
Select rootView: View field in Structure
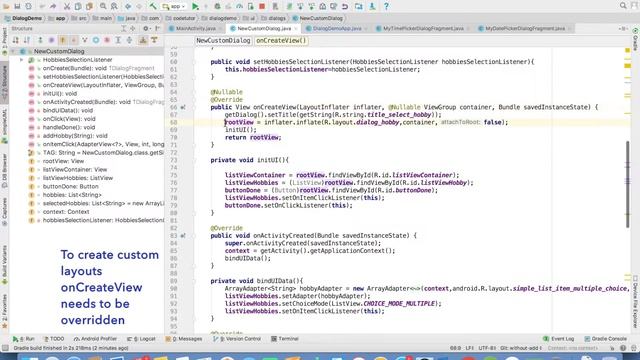click(63, 161)
